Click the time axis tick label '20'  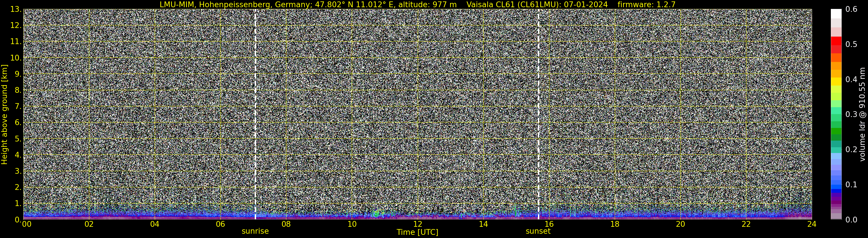pyautogui.click(x=680, y=224)
